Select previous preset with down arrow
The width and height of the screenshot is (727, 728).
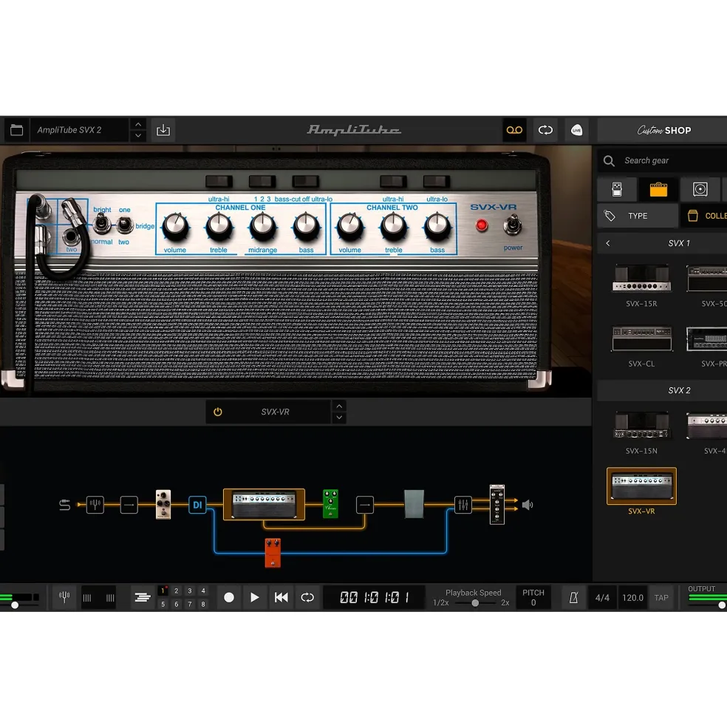click(138, 135)
